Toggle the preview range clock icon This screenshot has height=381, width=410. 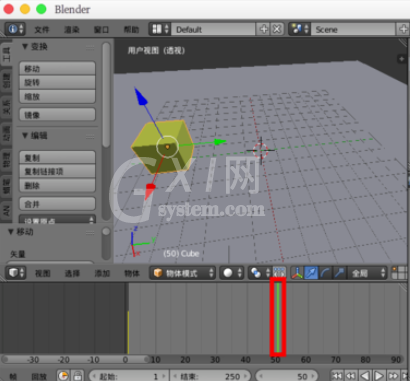[x=63, y=376]
